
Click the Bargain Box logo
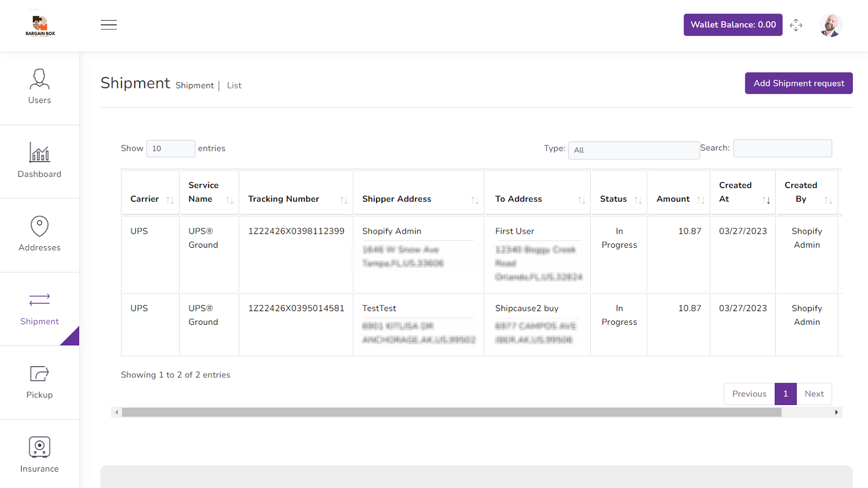40,25
